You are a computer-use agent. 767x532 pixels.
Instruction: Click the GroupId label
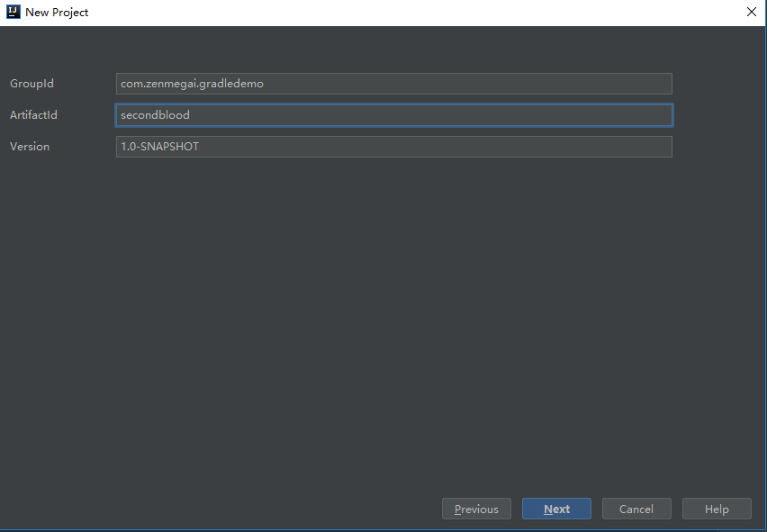point(32,84)
